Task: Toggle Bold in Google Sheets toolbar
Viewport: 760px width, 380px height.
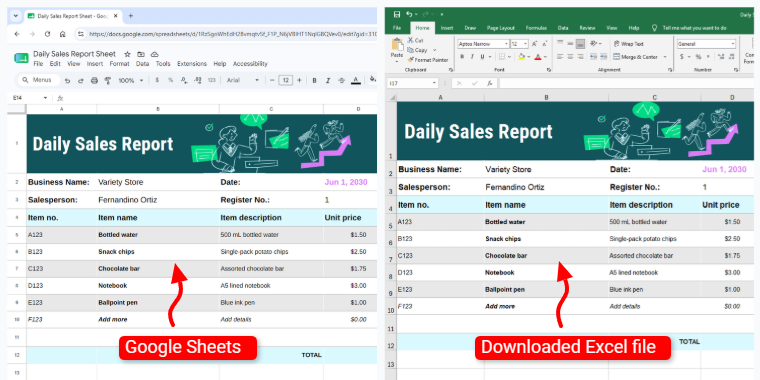Action: click(x=314, y=80)
